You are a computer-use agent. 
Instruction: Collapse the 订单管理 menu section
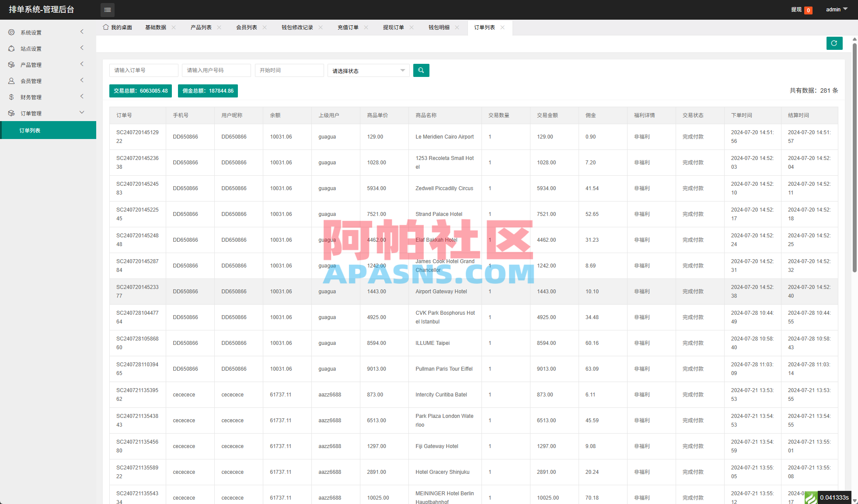pyautogui.click(x=82, y=112)
